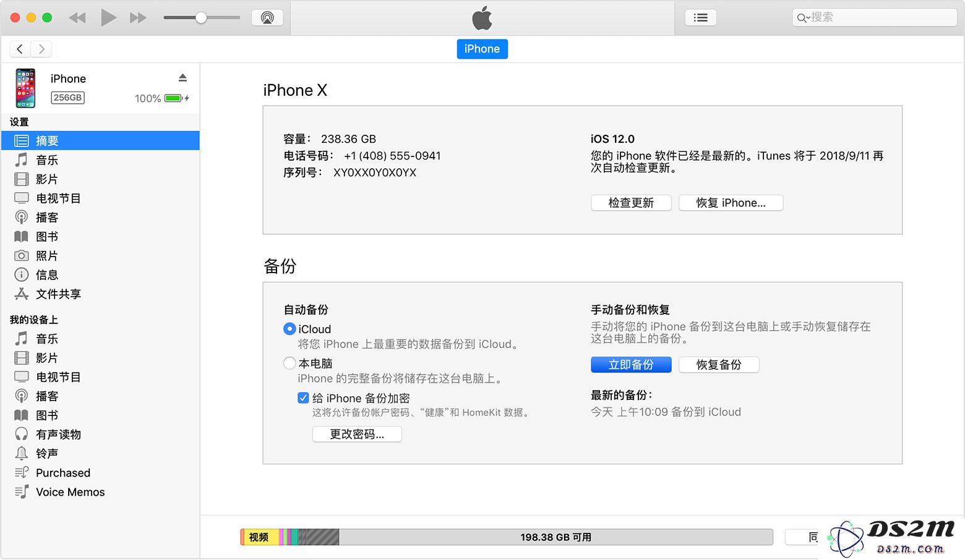
Task: Open 文件共享 in the sidebar
Action: 100,294
